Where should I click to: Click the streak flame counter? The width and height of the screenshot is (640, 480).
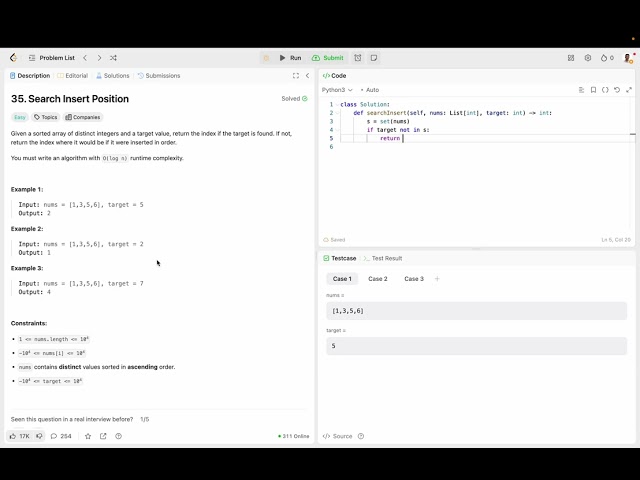(607, 58)
